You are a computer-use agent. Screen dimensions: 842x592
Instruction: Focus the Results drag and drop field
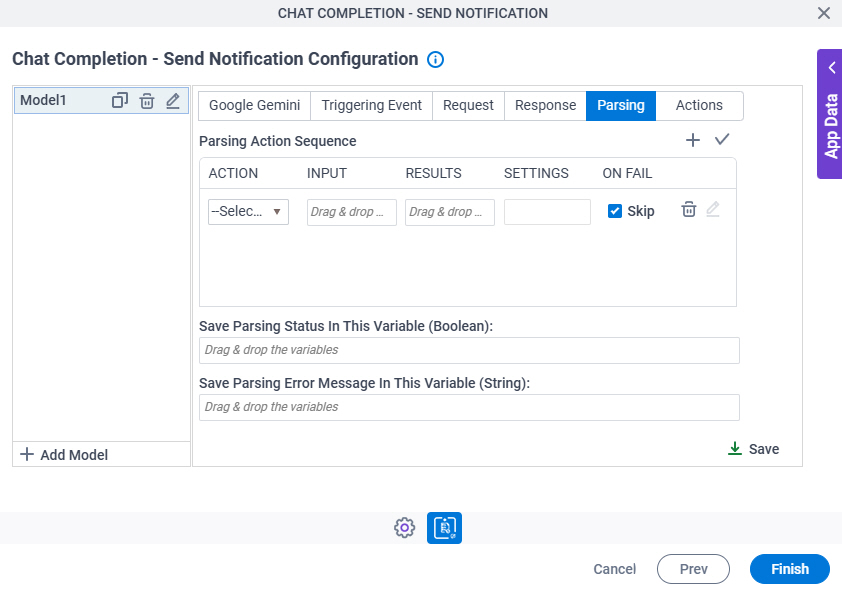450,212
